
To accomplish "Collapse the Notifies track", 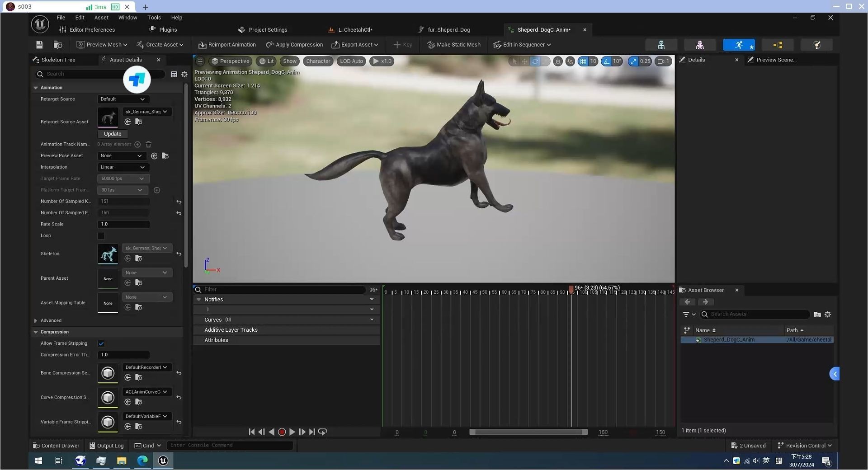I will (x=198, y=300).
